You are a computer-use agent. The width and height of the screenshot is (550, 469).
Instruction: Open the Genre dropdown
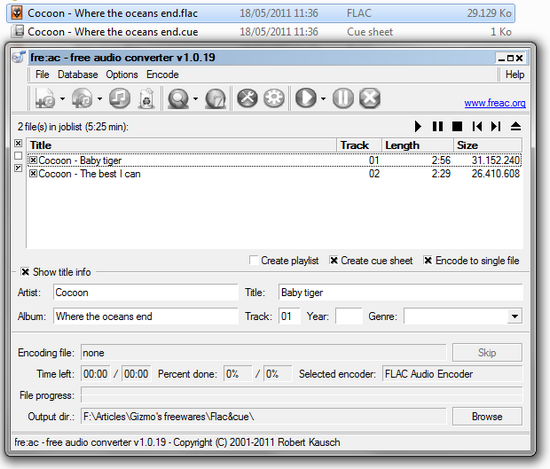click(515, 316)
